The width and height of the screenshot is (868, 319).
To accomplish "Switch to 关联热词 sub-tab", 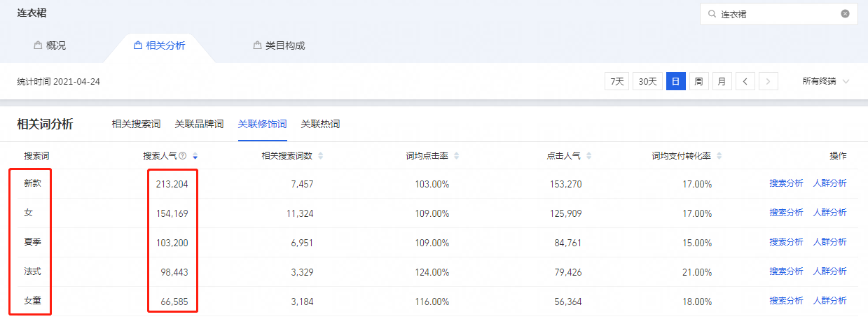I will coord(320,125).
